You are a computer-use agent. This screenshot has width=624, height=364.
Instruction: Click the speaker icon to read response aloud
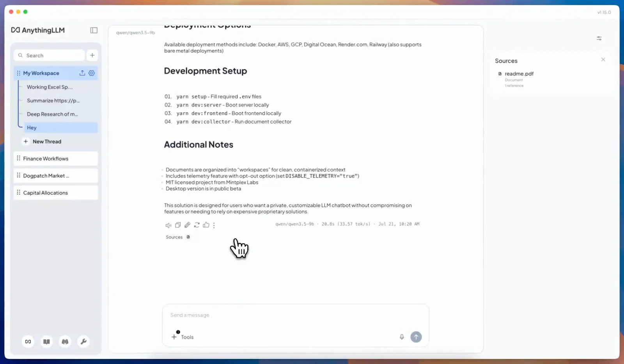point(168,225)
